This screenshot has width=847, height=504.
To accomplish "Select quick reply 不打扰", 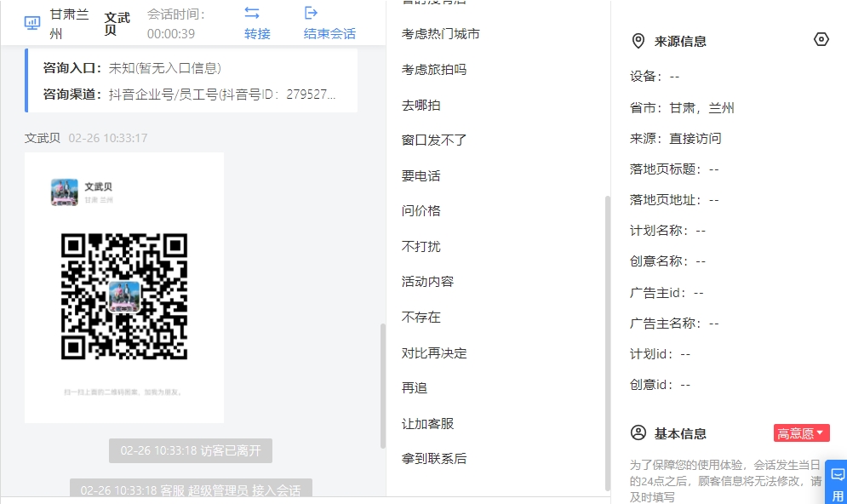I will [421, 247].
